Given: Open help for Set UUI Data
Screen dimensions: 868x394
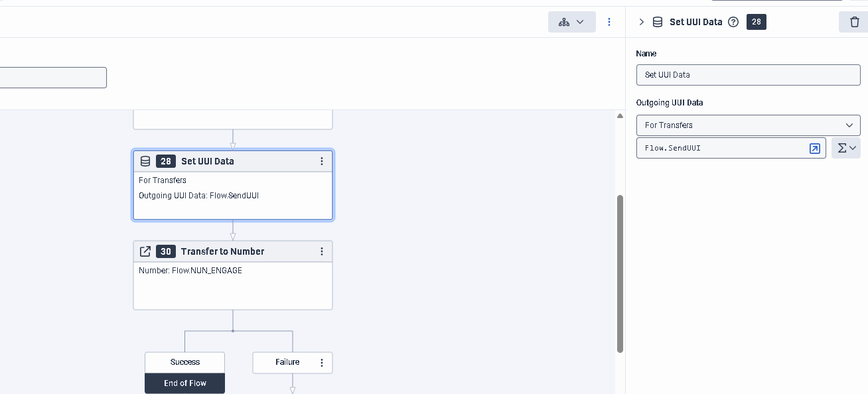Looking at the screenshot, I should pos(733,22).
